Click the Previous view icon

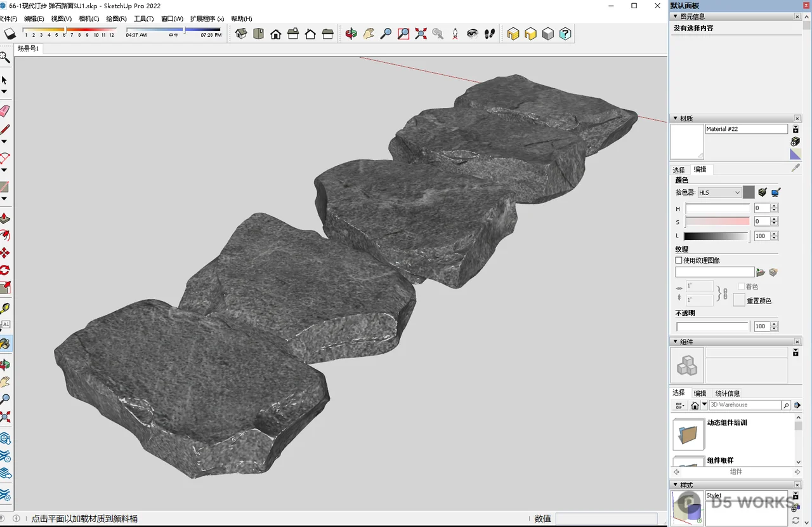click(x=438, y=34)
